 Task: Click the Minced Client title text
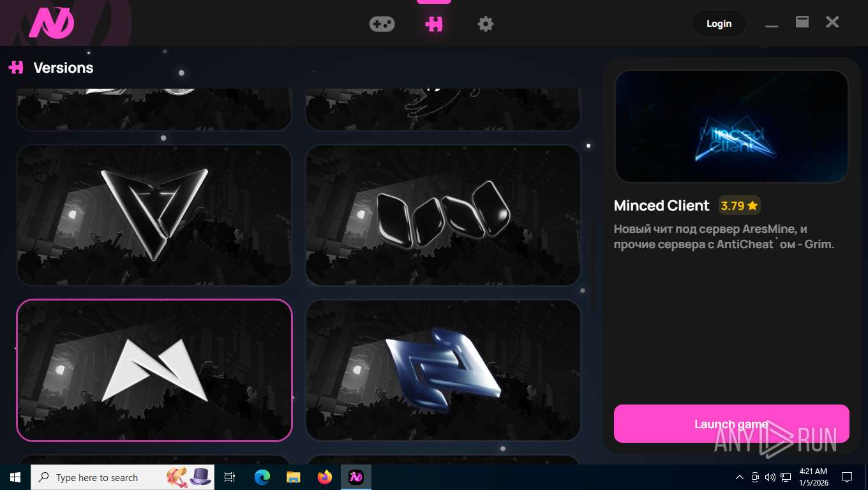[661, 205]
